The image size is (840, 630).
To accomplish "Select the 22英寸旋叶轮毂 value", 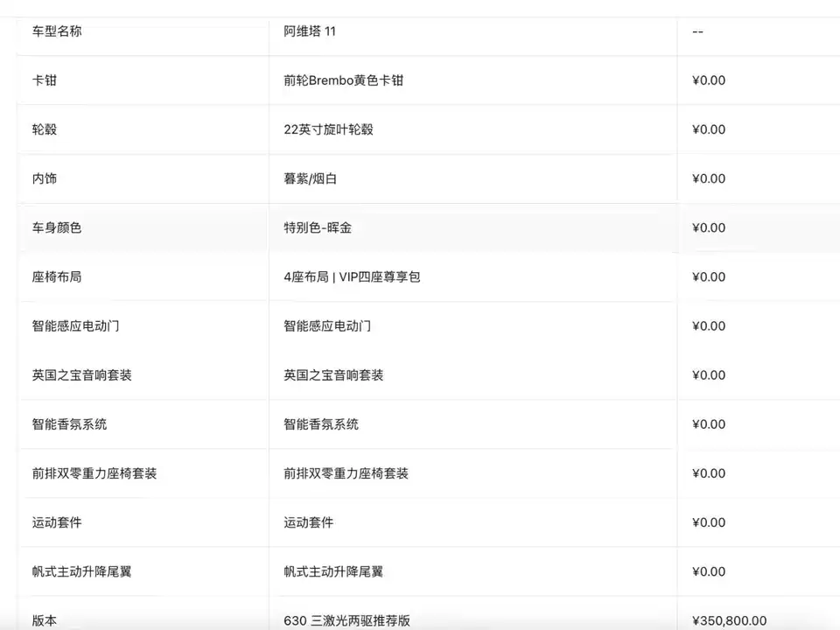I will [x=328, y=129].
